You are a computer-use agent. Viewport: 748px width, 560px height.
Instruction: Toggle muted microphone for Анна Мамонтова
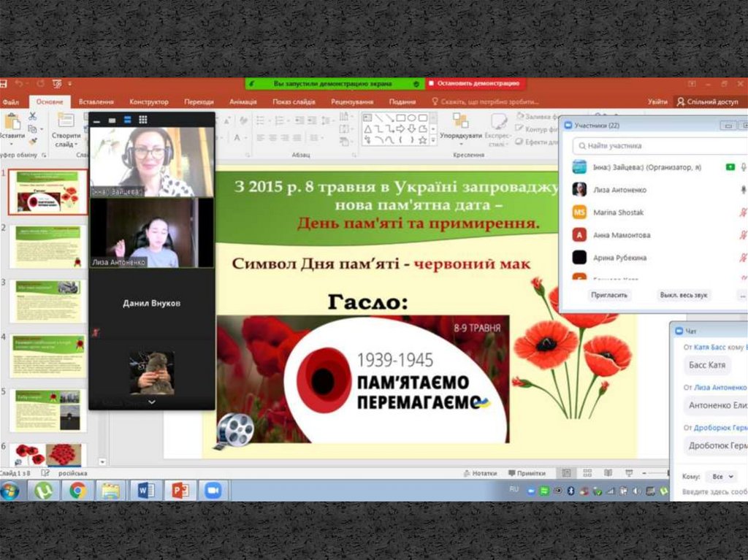[x=743, y=234]
